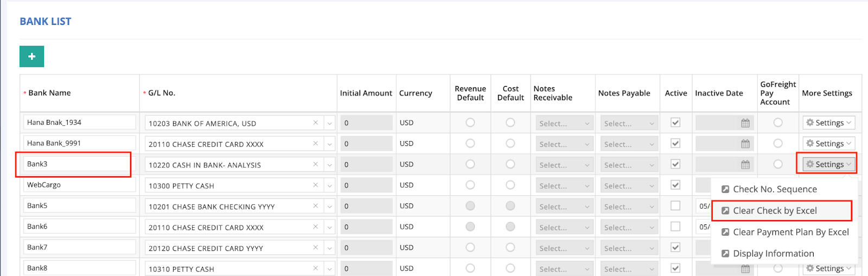Click the Bank3 bank name field

coord(79,164)
